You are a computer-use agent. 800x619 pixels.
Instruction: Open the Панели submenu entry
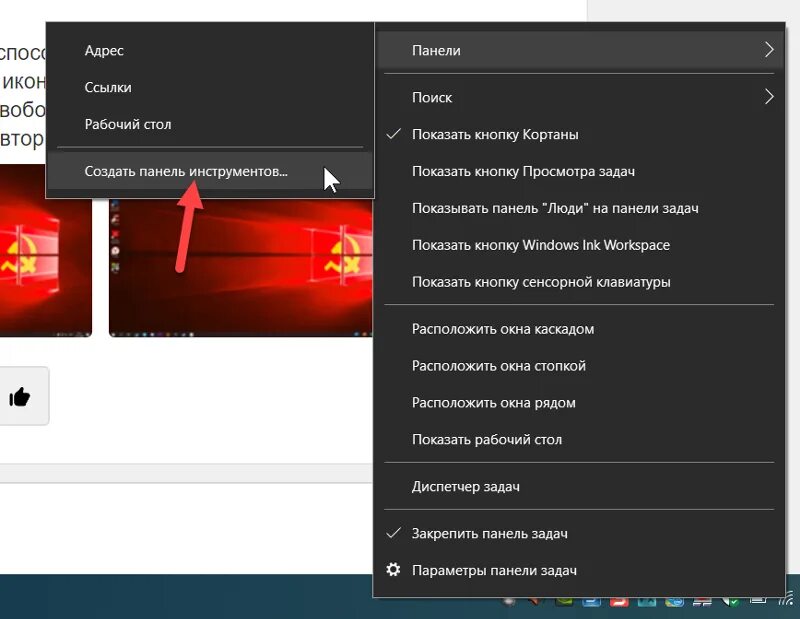click(579, 50)
